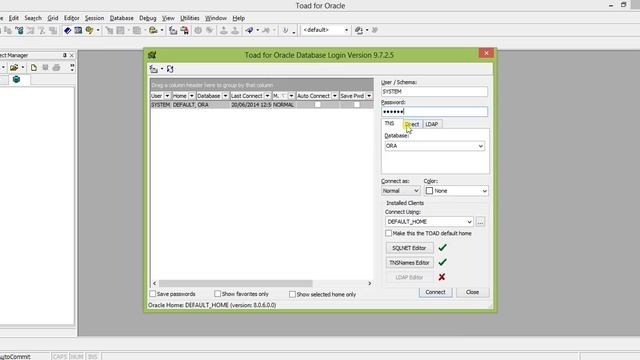Open the Database ORA dropdown

[480, 146]
